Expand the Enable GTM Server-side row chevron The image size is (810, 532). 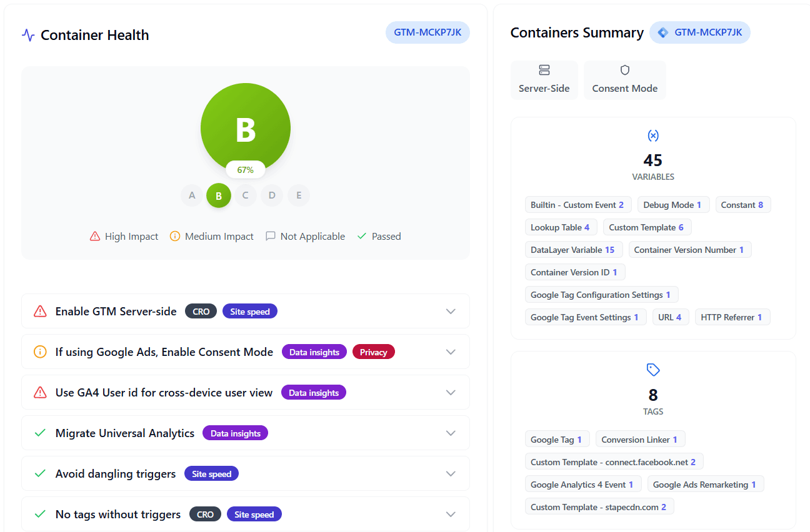point(451,311)
